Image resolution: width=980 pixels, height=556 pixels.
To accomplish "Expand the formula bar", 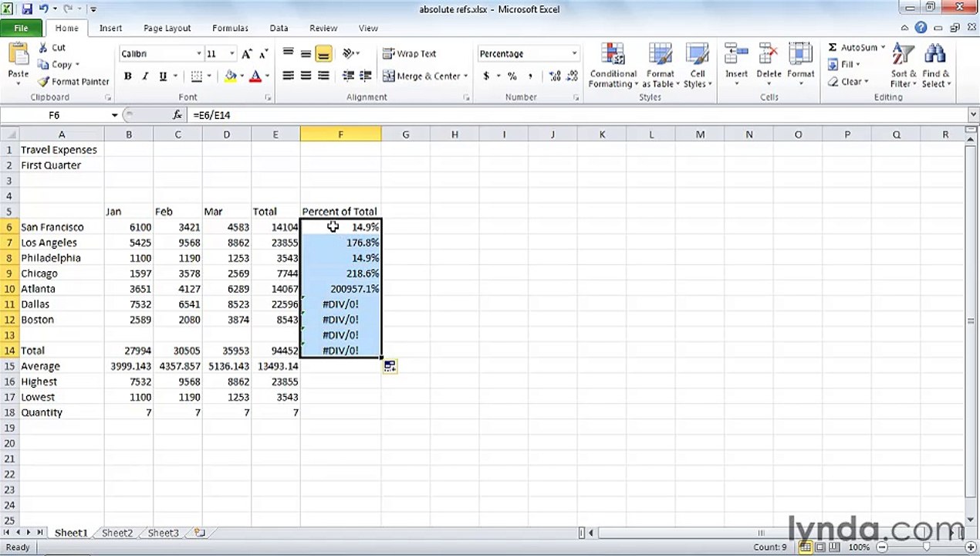I will click(x=972, y=115).
